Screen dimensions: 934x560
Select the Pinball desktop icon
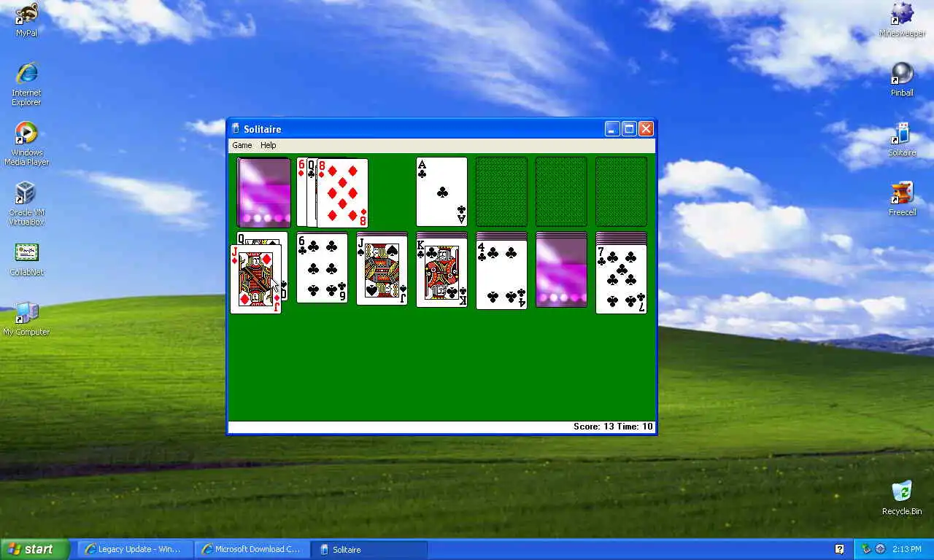click(902, 79)
